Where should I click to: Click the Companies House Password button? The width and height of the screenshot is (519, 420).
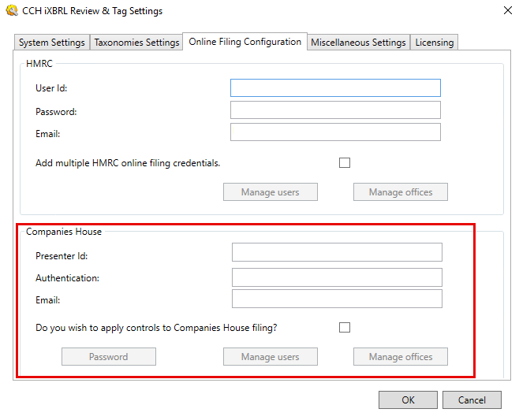click(109, 356)
